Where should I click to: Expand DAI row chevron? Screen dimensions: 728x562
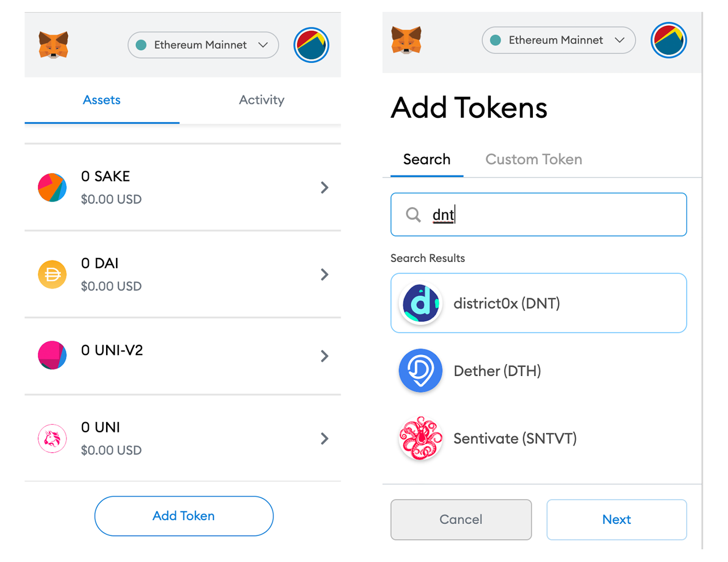click(x=324, y=274)
